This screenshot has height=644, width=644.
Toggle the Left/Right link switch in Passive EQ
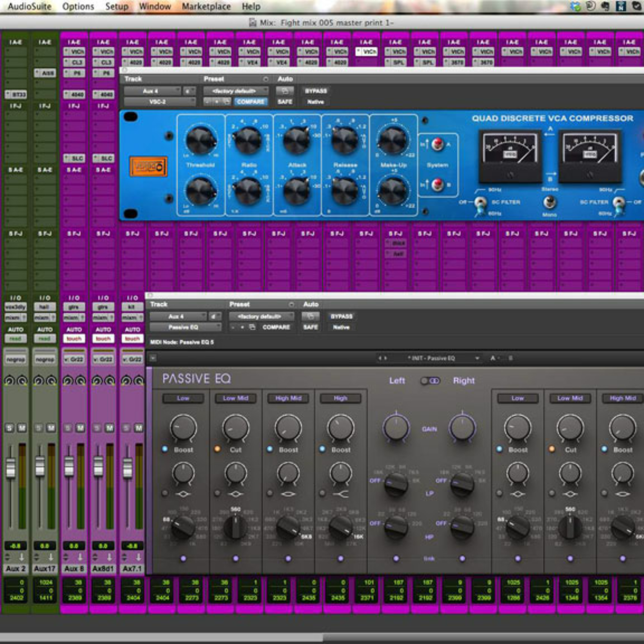point(430,381)
